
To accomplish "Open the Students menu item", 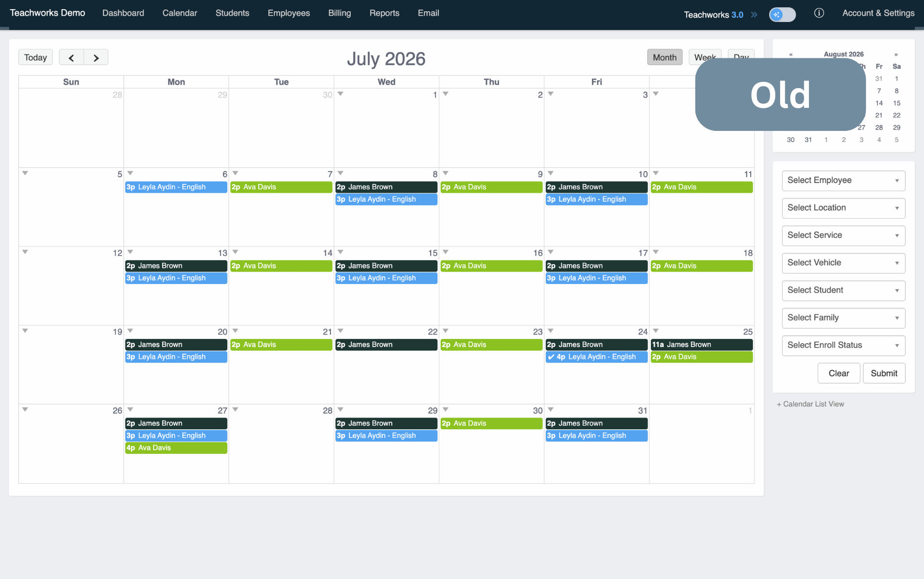I will pos(232,13).
